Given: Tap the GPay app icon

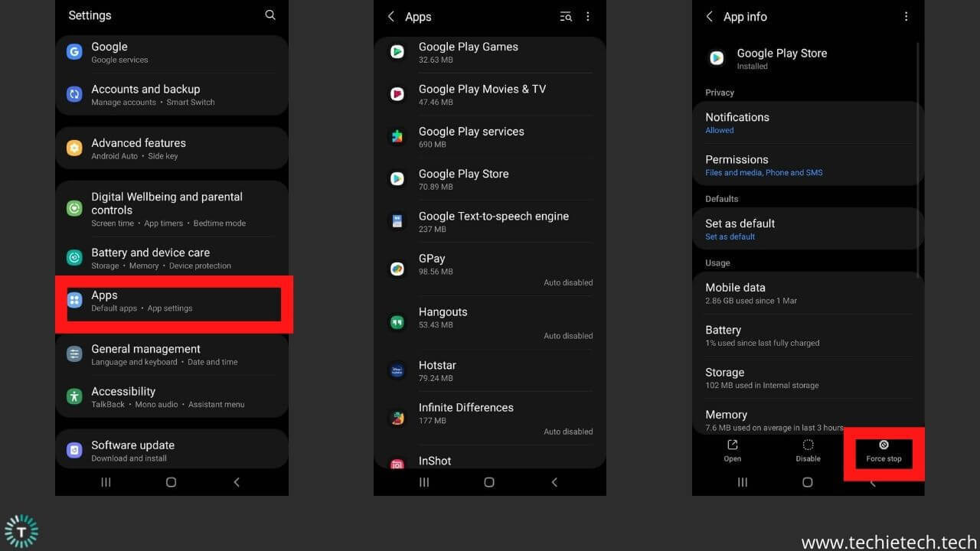Looking at the screenshot, I should click(397, 269).
